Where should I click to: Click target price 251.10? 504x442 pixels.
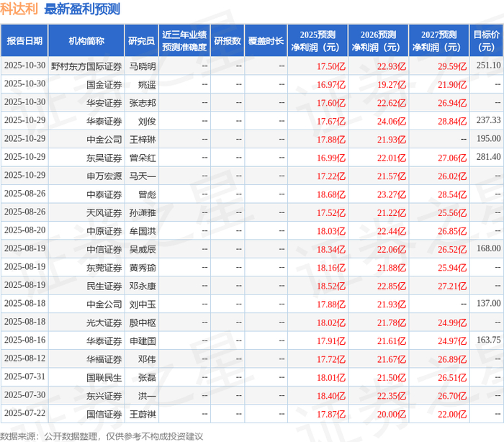tap(488, 66)
